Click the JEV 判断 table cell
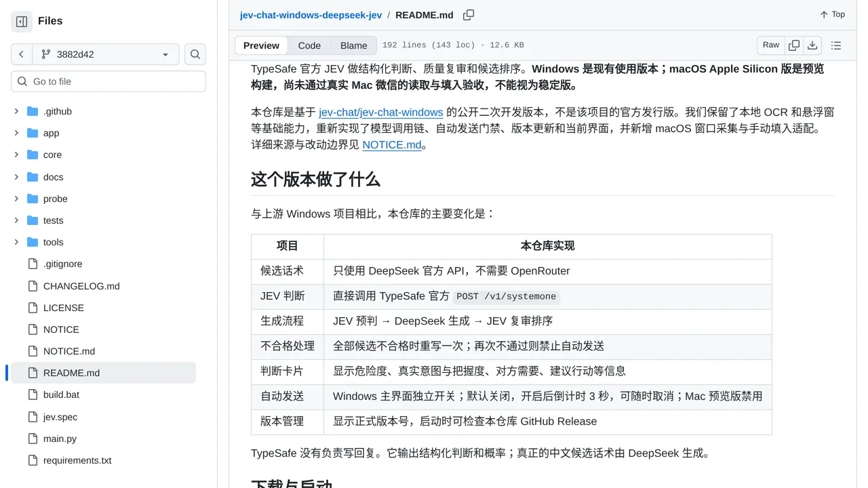 [288, 296]
